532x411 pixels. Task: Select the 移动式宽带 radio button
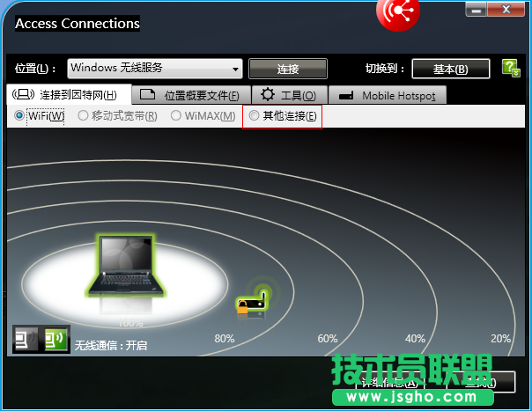tap(84, 115)
